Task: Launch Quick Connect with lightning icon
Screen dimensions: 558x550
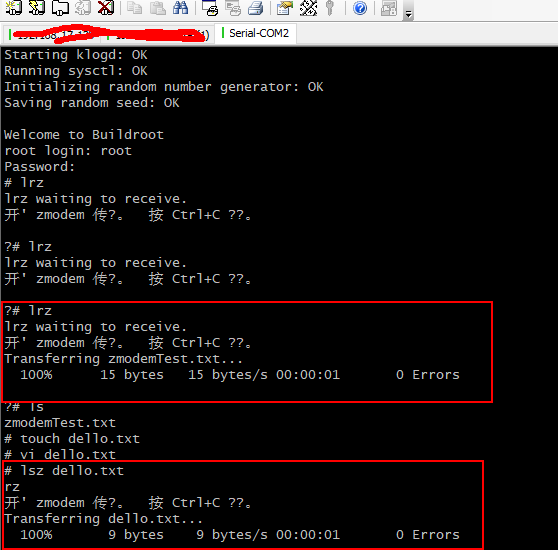Action: [37, 7]
